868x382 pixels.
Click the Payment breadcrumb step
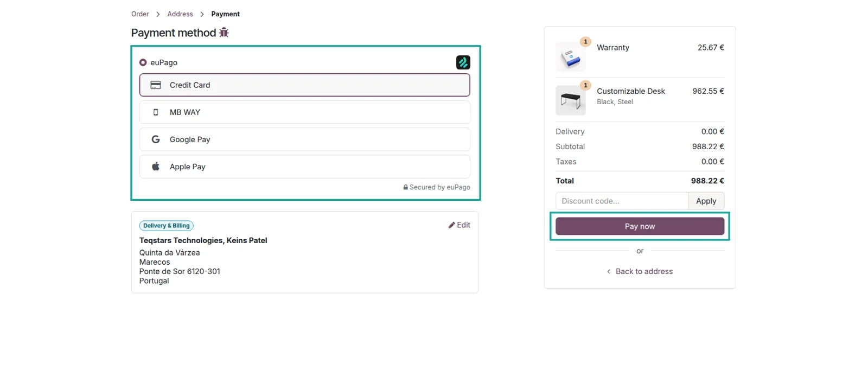(225, 14)
